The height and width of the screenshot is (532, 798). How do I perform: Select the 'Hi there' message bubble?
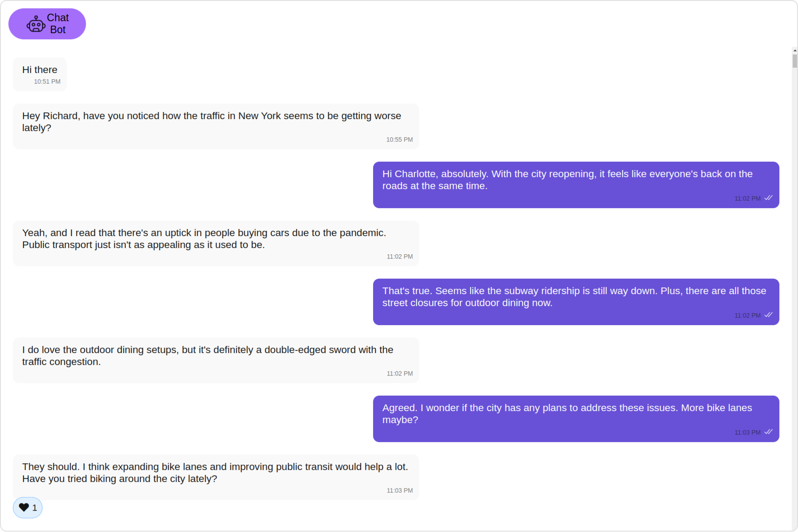pos(40,74)
